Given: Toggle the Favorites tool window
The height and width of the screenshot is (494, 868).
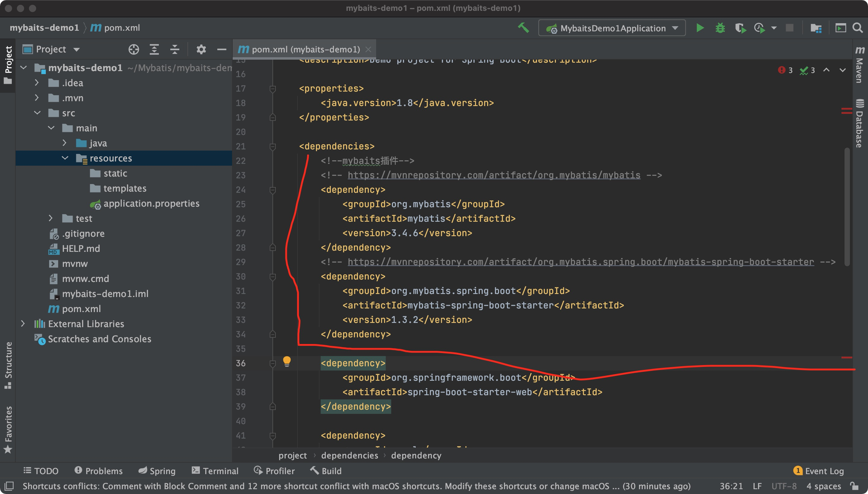Looking at the screenshot, I should coord(8,430).
